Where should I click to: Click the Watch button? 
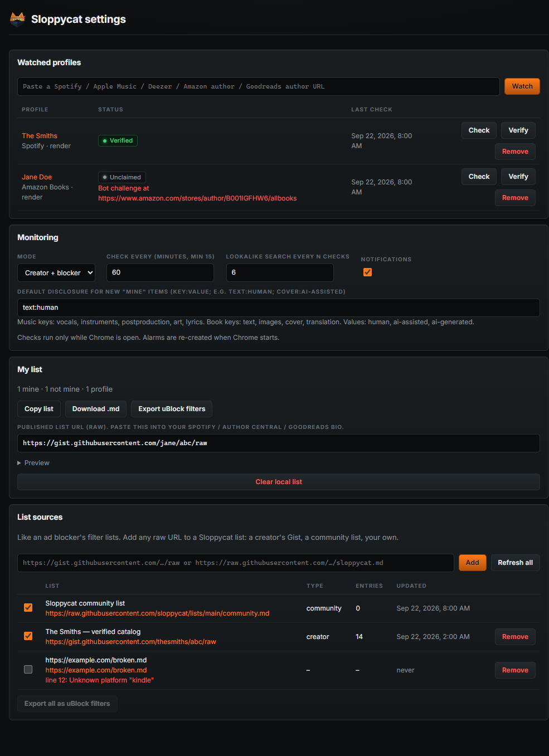point(522,86)
